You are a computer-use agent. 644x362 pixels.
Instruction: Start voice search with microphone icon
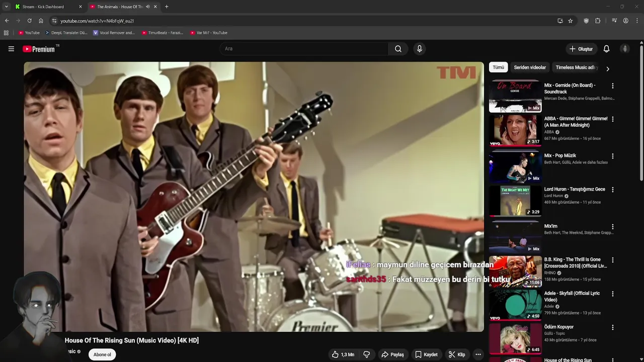click(419, 49)
